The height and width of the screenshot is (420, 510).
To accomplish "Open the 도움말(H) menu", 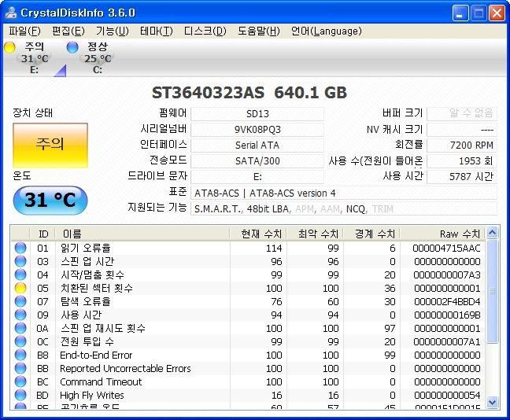I will pyautogui.click(x=259, y=31).
